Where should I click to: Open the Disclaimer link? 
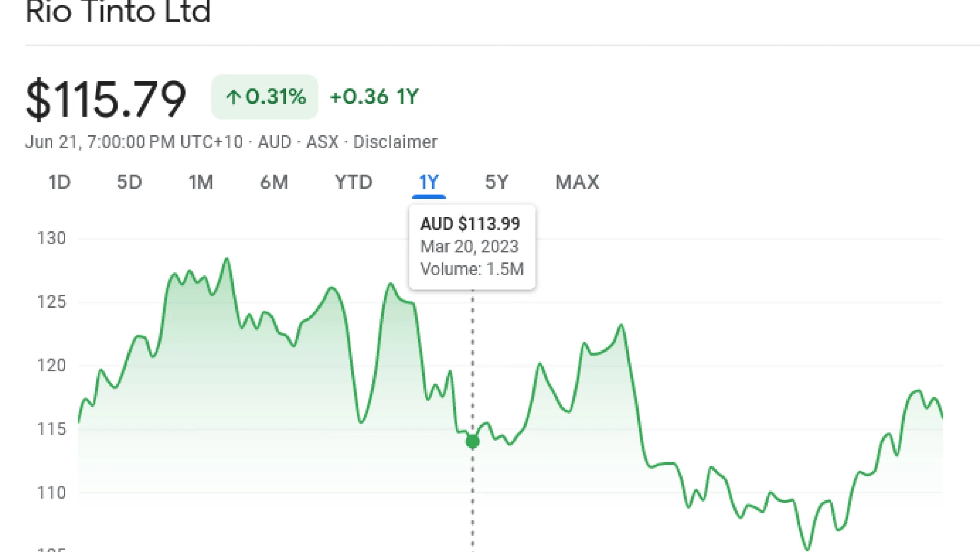click(x=395, y=141)
